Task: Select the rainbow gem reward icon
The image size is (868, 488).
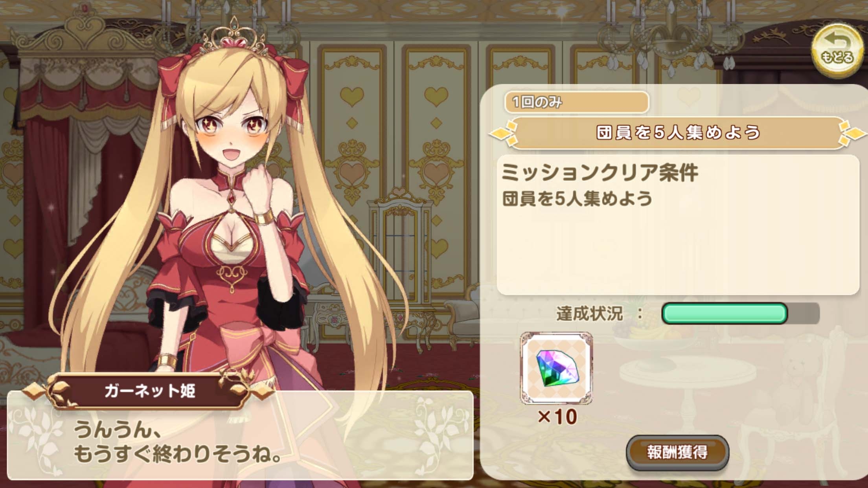Action: point(556,368)
